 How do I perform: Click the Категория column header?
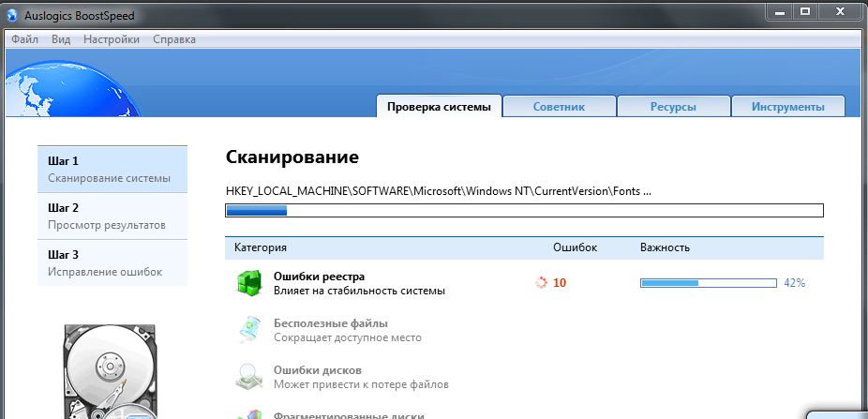[x=261, y=247]
